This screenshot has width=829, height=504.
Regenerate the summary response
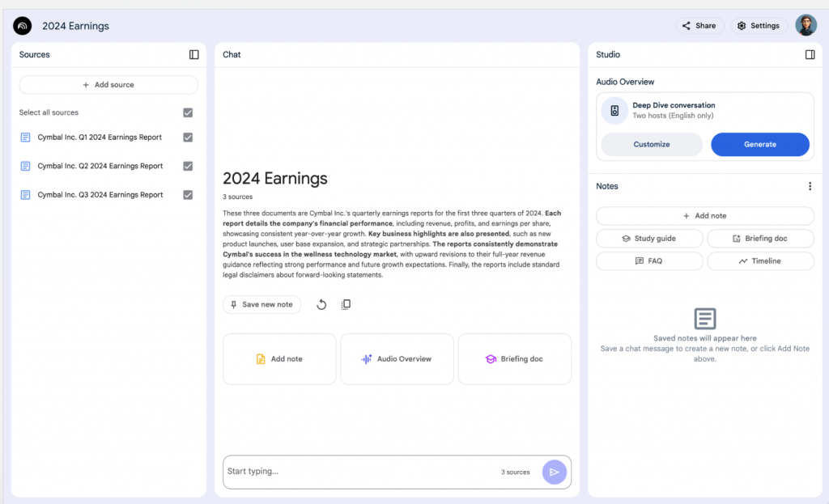tap(322, 303)
